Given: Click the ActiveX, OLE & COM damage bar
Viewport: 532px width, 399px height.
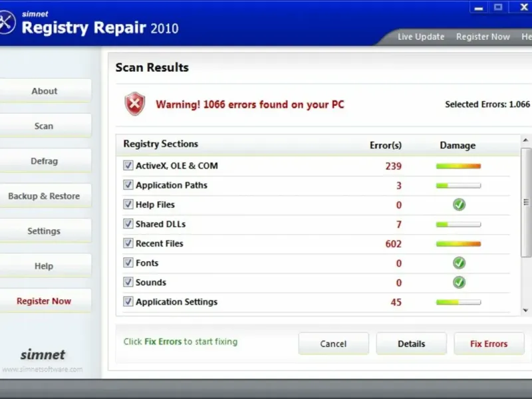Looking at the screenshot, I should [x=458, y=166].
